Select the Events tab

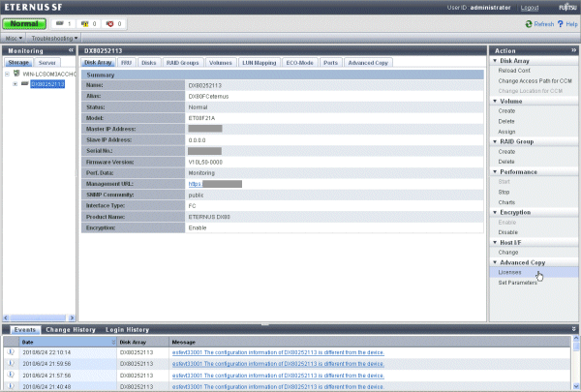point(25,329)
